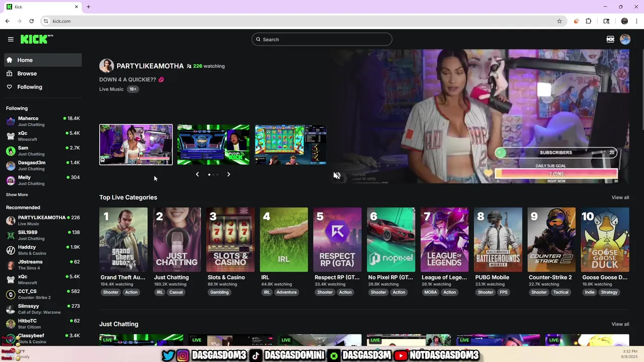Open No Pixel RP category card
Image resolution: width=644 pixels, height=362 pixels.
pyautogui.click(x=391, y=240)
